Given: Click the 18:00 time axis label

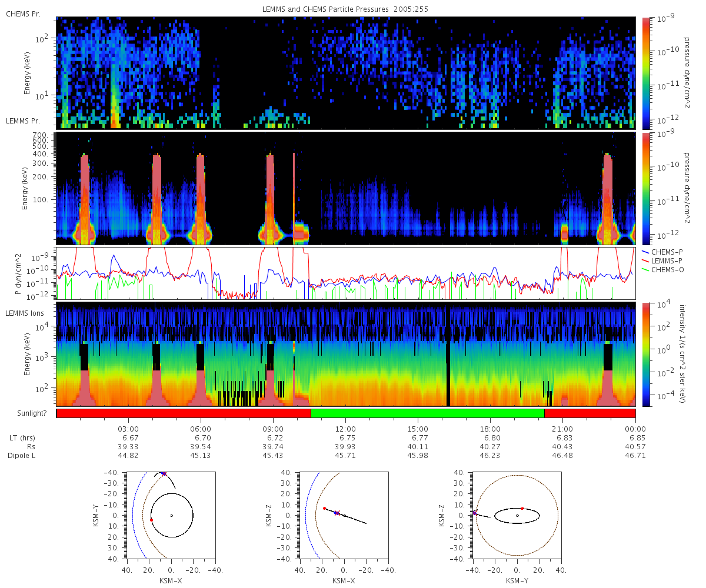Looking at the screenshot, I should pyautogui.click(x=490, y=429).
